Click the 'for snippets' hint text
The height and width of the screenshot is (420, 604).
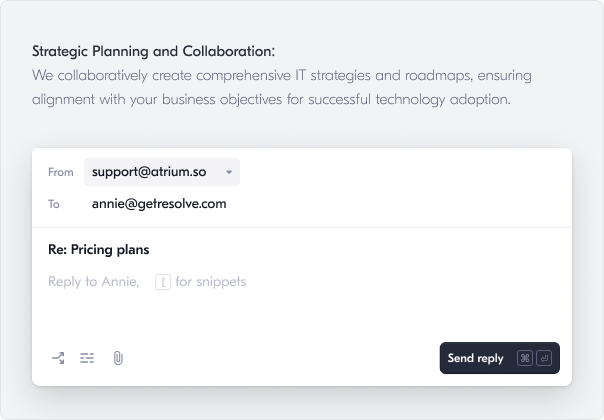(210, 282)
